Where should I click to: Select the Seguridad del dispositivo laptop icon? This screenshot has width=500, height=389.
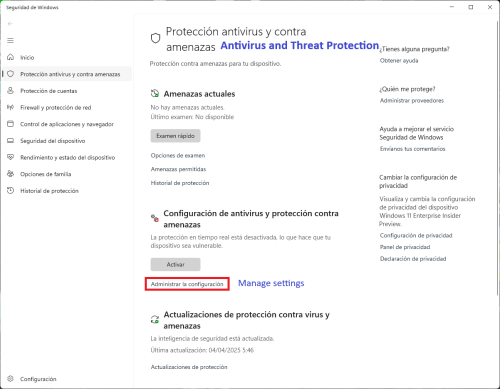click(11, 141)
